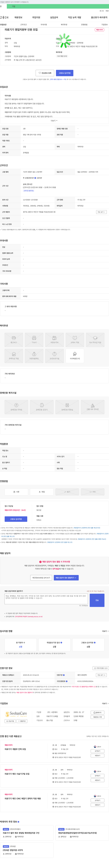
Task: Click the 건물 내부 경사로 icon
Action: coord(92,407)
